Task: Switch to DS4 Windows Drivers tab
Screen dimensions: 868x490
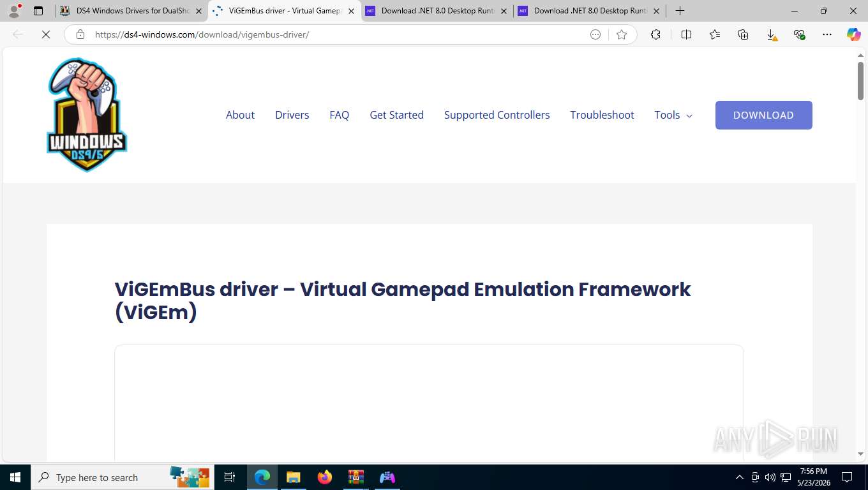Action: [x=131, y=11]
